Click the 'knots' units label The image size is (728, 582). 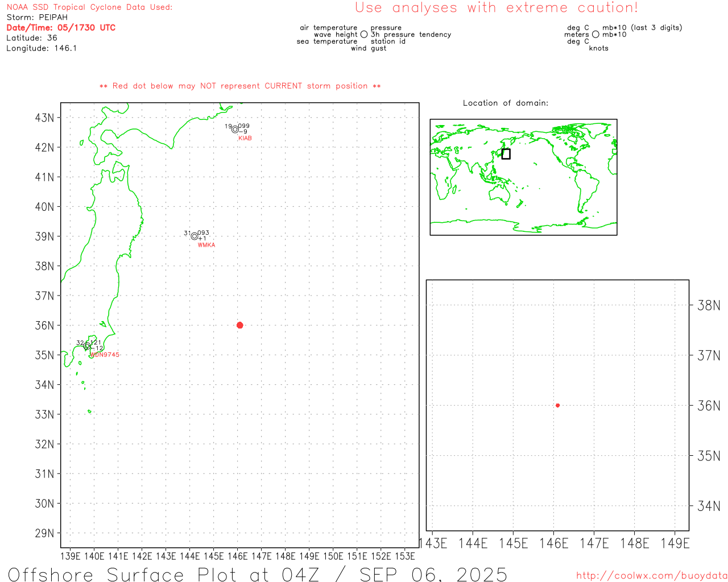point(599,48)
